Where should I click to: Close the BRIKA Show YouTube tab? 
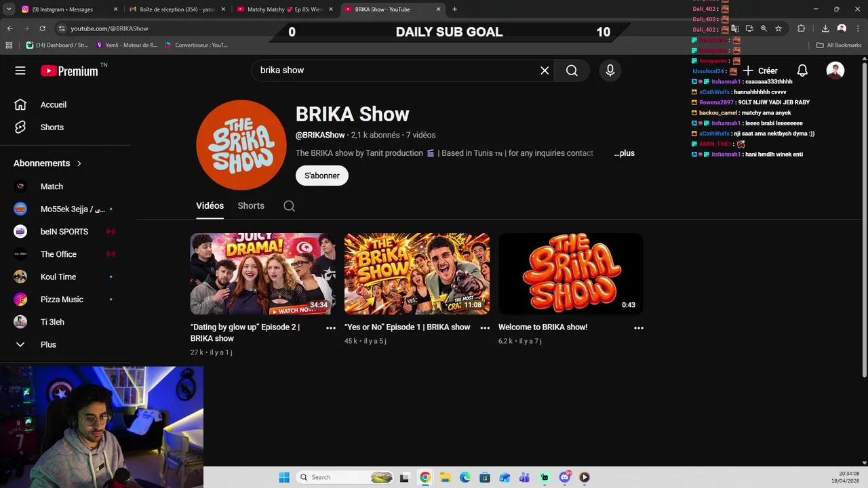(x=439, y=9)
